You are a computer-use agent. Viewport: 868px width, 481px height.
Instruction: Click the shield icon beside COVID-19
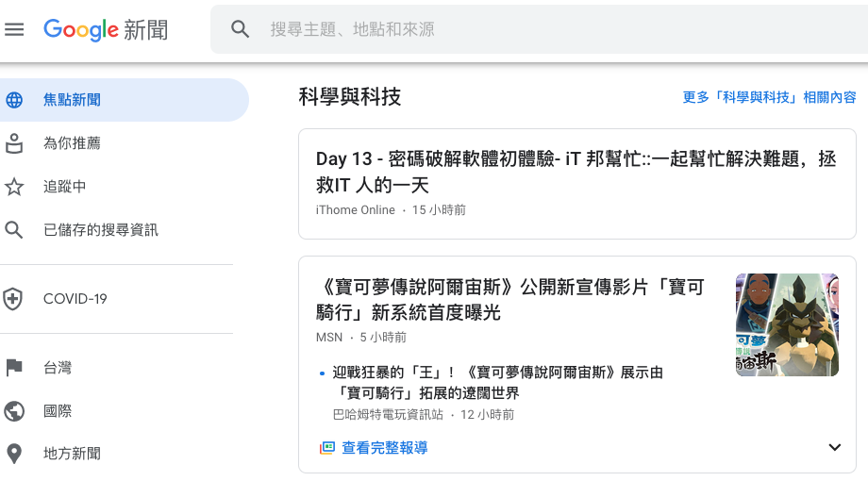13,299
